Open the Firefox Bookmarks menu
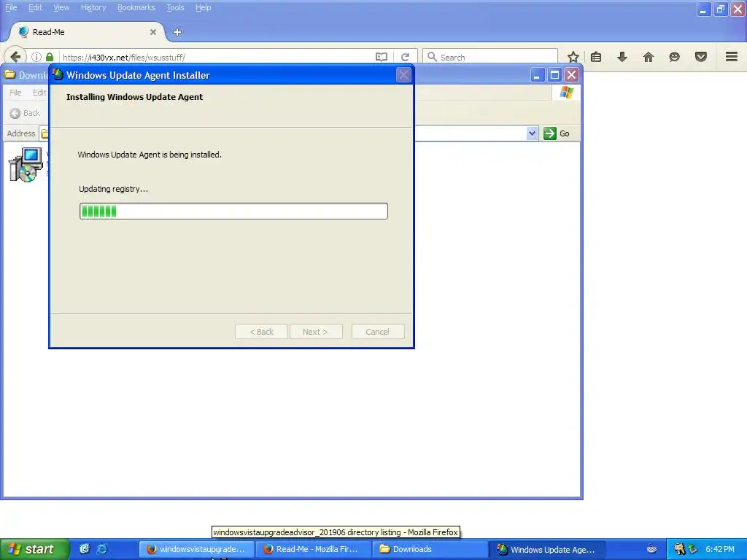The image size is (747, 560). (x=136, y=7)
